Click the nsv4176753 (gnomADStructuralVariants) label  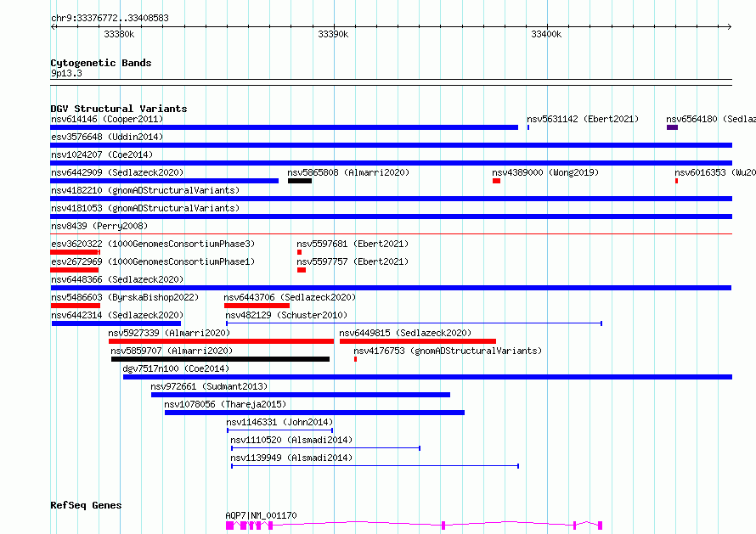coord(448,351)
